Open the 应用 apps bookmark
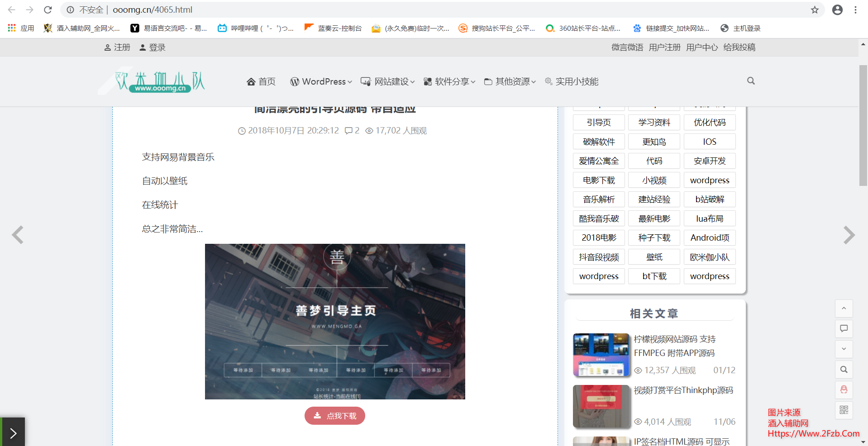Viewport: 868px width, 446px height. 21,28
